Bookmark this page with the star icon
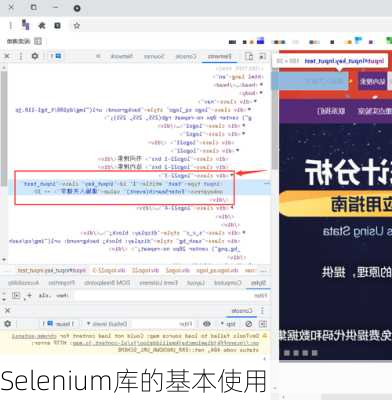Viewport: 392px width, 400px height. point(77,25)
